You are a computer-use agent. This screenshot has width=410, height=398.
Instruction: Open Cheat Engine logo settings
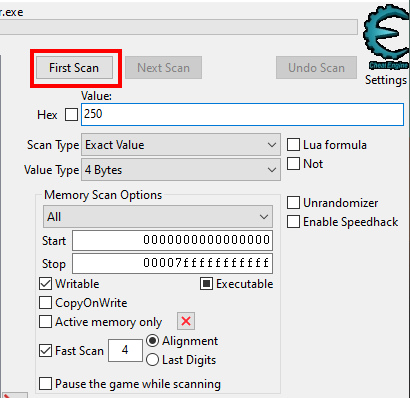pyautogui.click(x=387, y=37)
